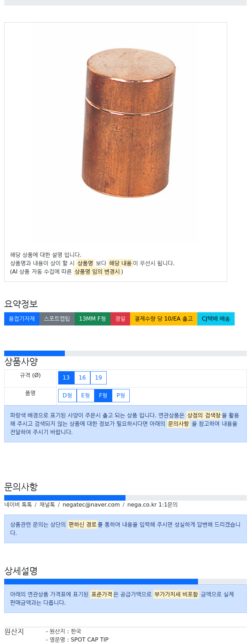Click the 문의사항 section heading
This screenshot has width=251, height=644.
pos(21,487)
